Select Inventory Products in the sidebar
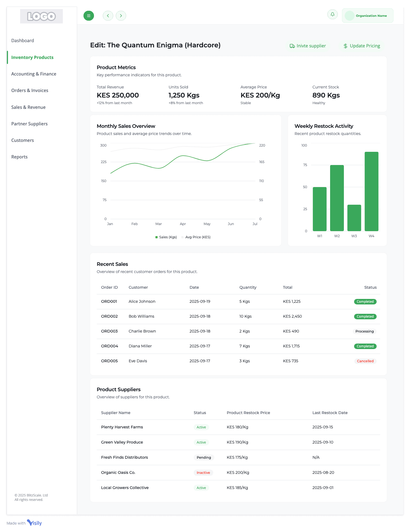 point(32,57)
